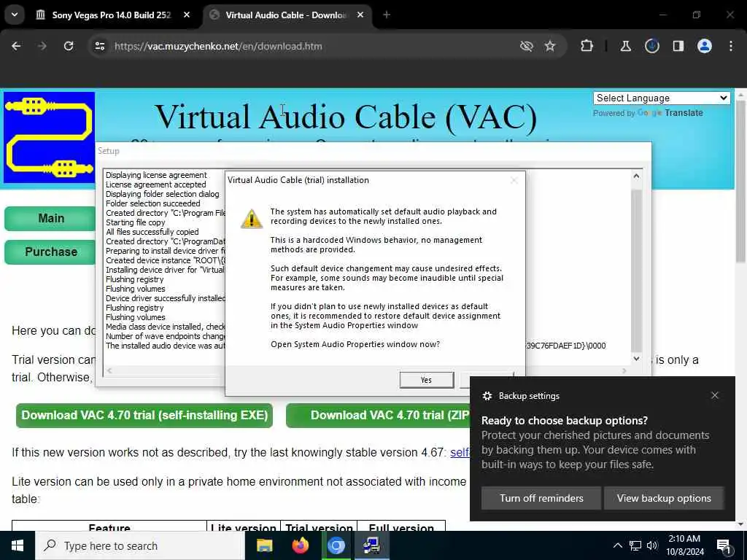Click View backup options
Image resolution: width=747 pixels, height=560 pixels.
(x=664, y=498)
